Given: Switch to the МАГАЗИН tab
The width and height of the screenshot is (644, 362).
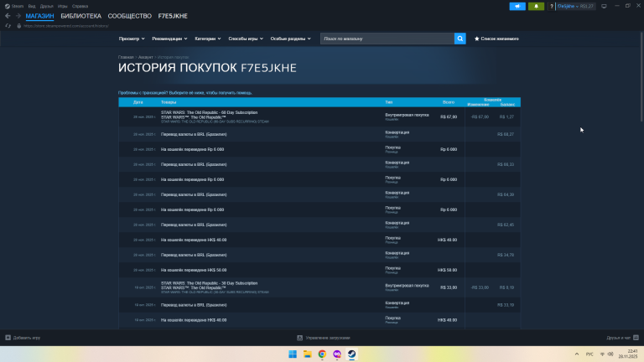Looking at the screenshot, I should (39, 16).
